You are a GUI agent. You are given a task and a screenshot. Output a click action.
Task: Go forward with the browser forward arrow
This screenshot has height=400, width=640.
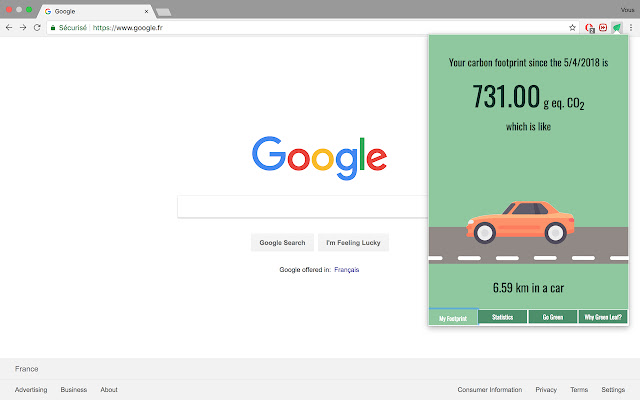pos(23,27)
